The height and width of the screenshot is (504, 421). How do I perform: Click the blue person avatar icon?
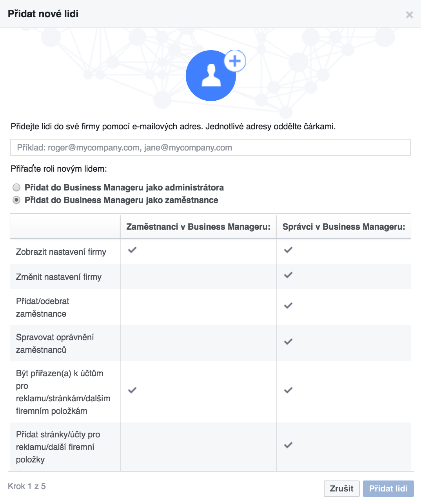point(211,76)
